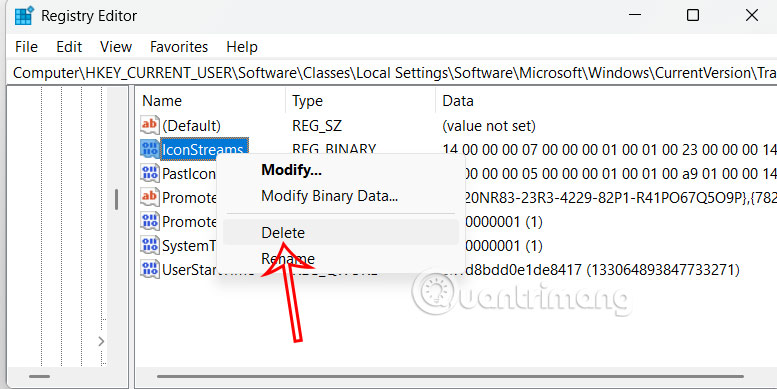Click the binary icon beside the second Promote entry
Viewport: 777px width, 389px height.
pyautogui.click(x=150, y=221)
